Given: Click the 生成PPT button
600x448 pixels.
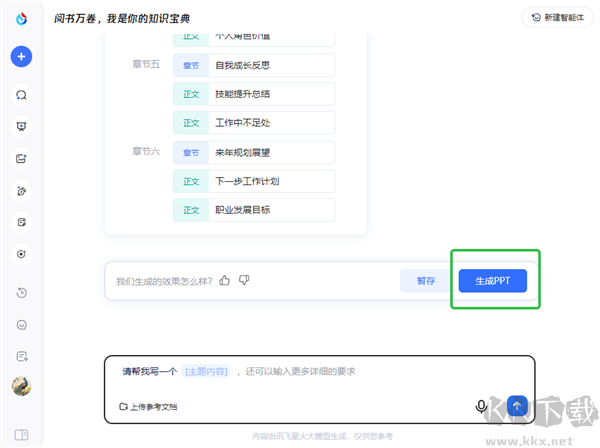Looking at the screenshot, I should pos(492,281).
